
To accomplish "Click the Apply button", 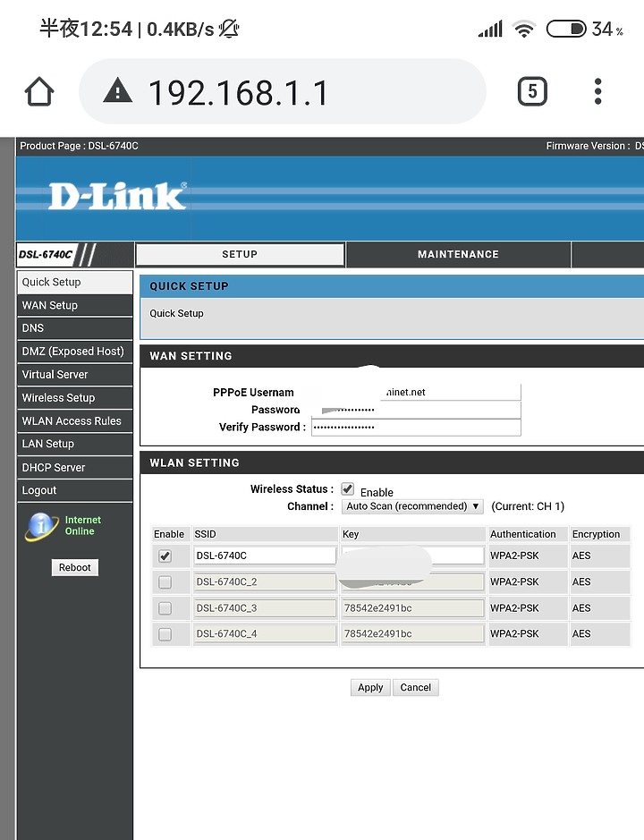I will 370,687.
